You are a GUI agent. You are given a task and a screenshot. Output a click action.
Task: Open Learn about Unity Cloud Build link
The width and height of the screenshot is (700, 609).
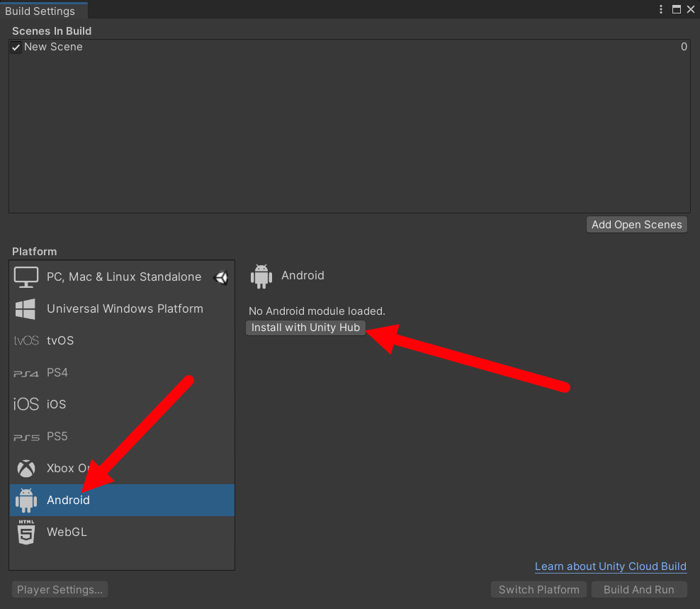pyautogui.click(x=611, y=566)
